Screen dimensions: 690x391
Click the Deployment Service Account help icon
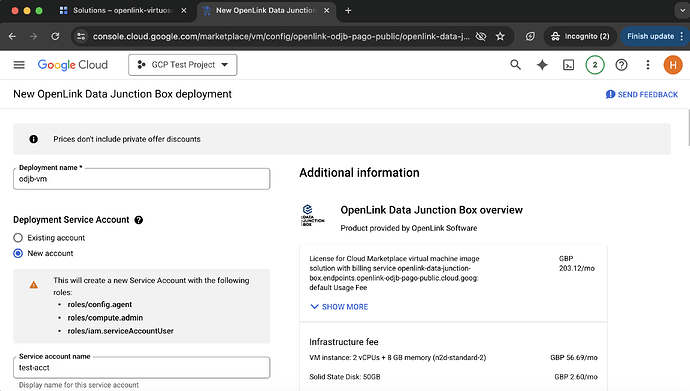click(x=139, y=220)
